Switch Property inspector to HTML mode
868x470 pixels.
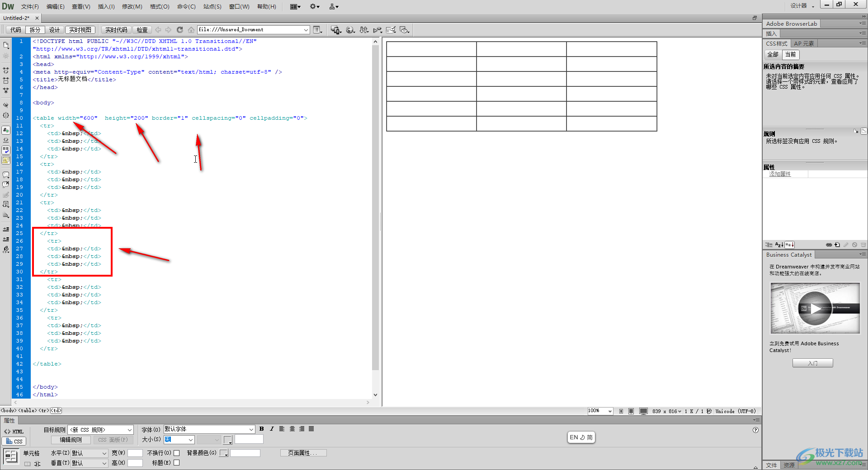[14, 432]
